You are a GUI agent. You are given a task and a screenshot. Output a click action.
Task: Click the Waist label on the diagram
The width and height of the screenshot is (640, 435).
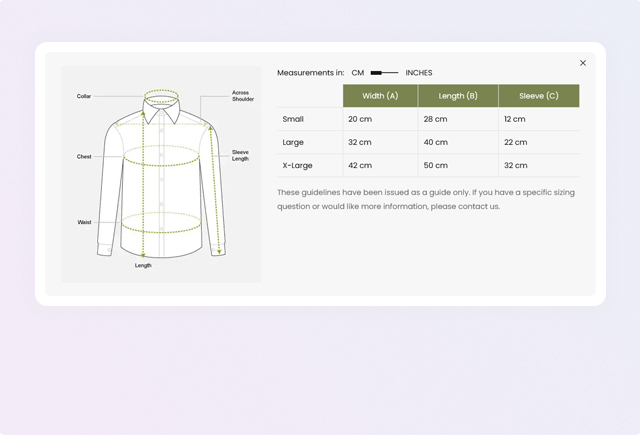coord(84,222)
